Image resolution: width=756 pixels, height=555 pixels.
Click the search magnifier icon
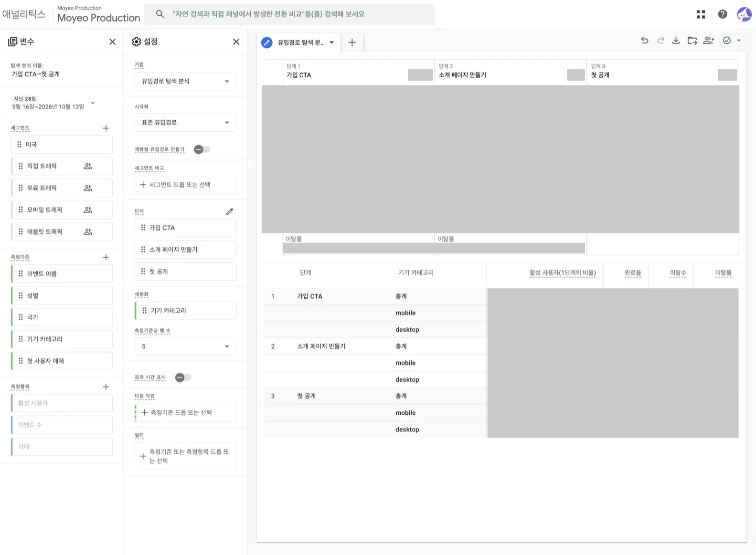(x=160, y=14)
